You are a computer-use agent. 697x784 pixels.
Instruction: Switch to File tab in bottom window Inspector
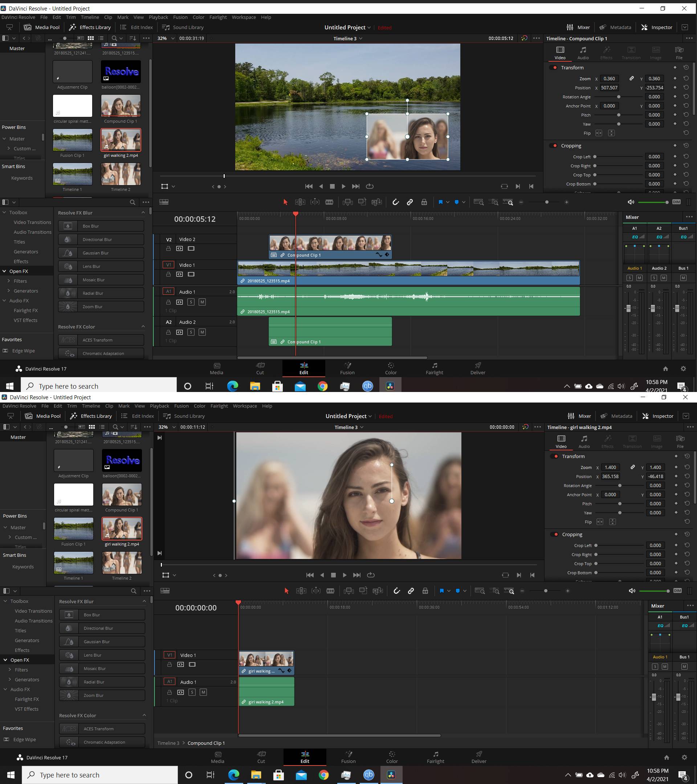[680, 441]
